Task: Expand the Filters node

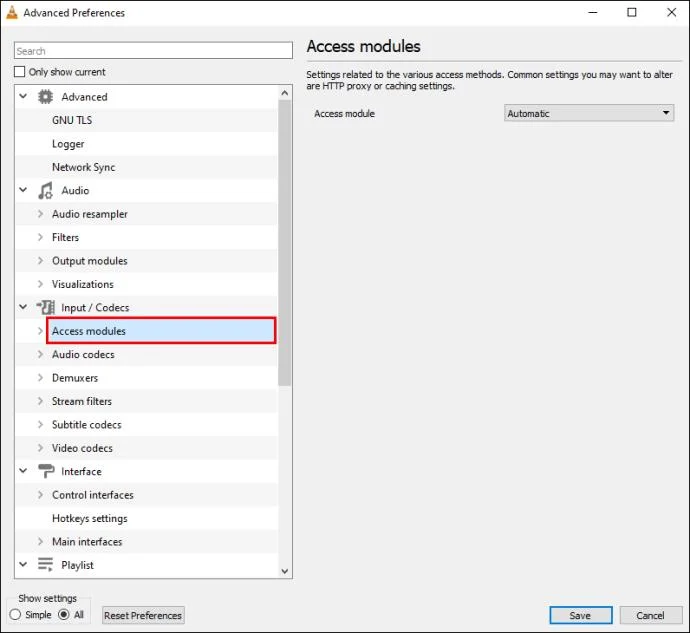Action: coord(40,237)
